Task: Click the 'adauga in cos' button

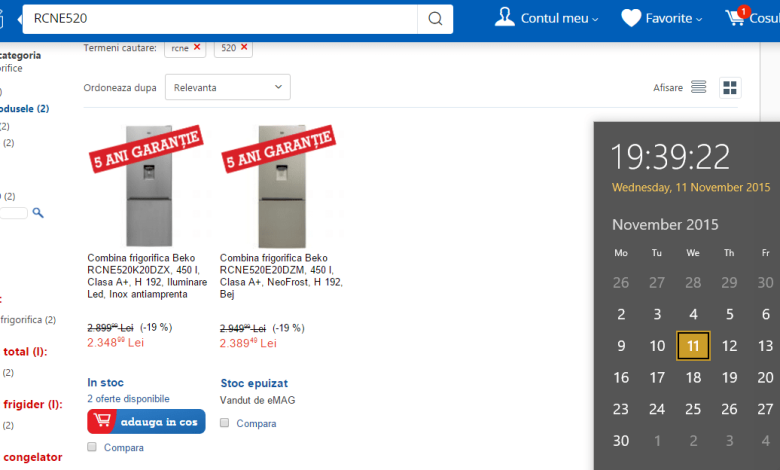Action: 146,421
